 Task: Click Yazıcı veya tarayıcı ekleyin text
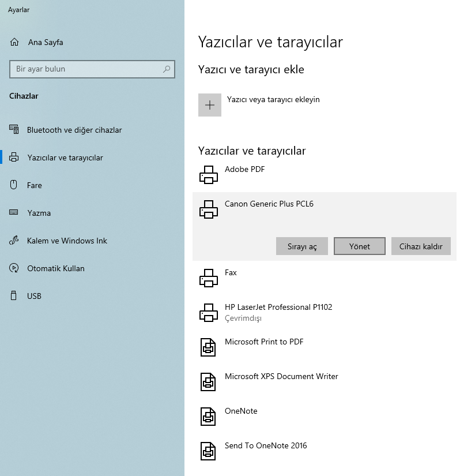[x=273, y=100]
